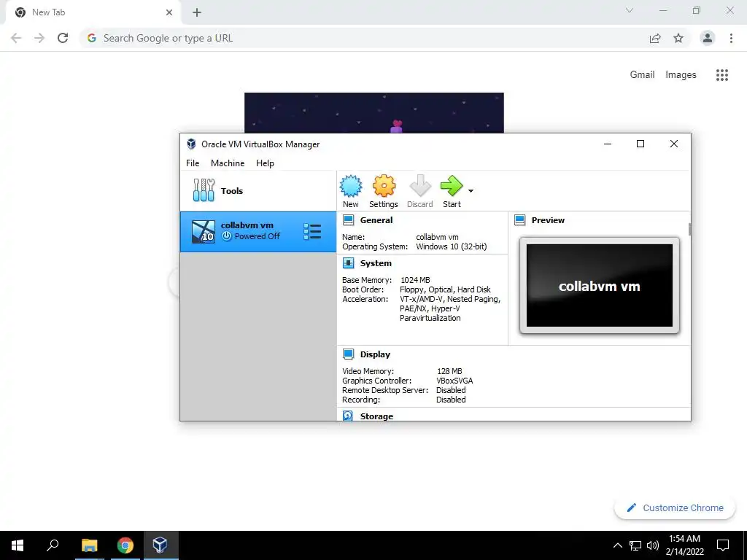Click the Windows 10 VM OS icon
The height and width of the screenshot is (560, 747).
tap(204, 232)
